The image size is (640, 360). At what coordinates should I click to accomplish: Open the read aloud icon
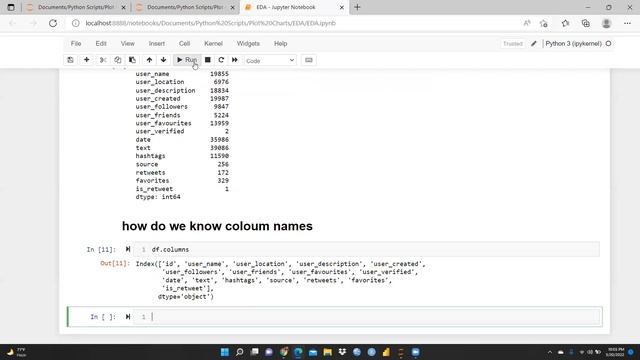coord(527,23)
